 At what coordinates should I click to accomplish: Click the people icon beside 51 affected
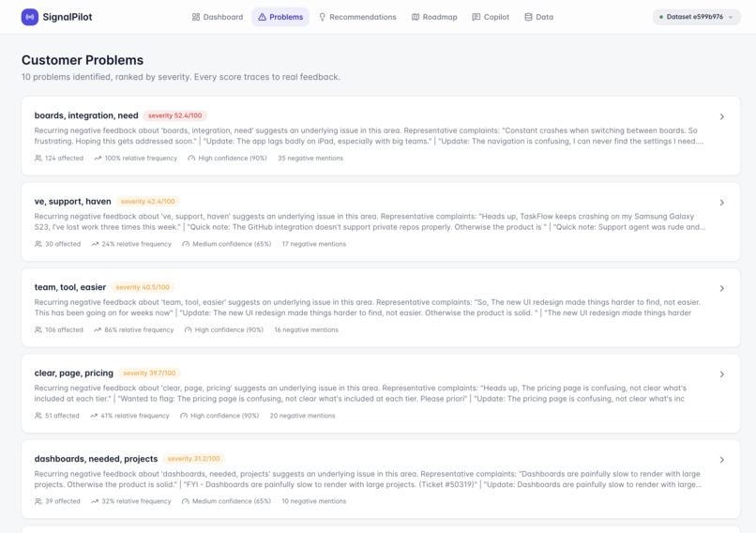tap(38, 416)
